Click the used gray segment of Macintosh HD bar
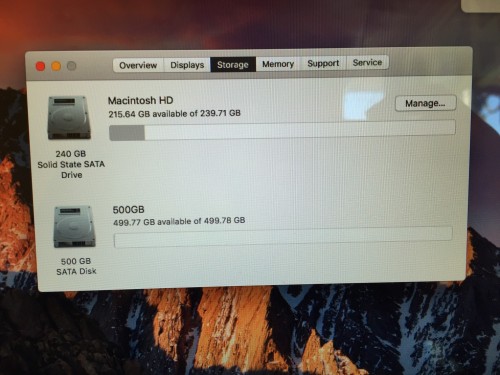The image size is (500, 375). click(x=127, y=133)
